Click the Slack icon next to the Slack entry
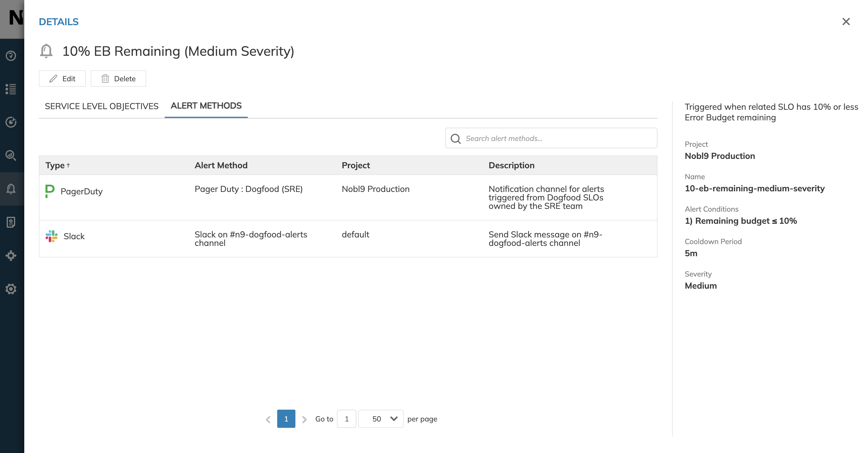The height and width of the screenshot is (453, 868). pyautogui.click(x=51, y=236)
